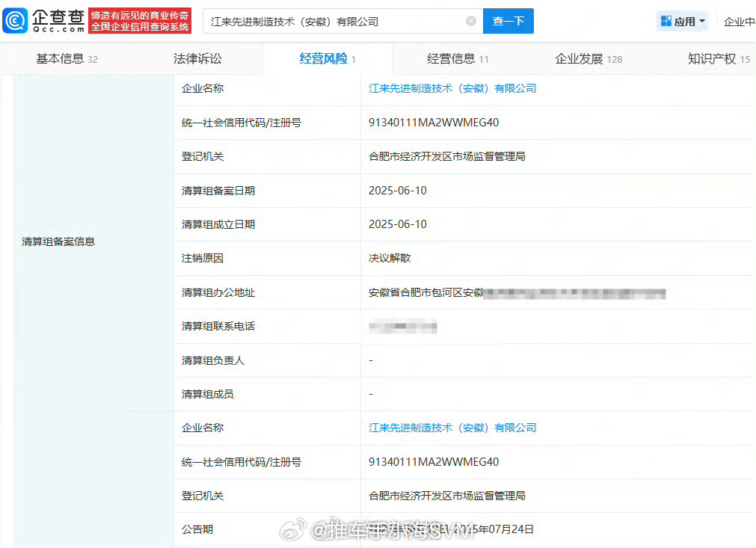Select the 经营风险 tab
Screen dimensions: 756x548
coord(328,59)
